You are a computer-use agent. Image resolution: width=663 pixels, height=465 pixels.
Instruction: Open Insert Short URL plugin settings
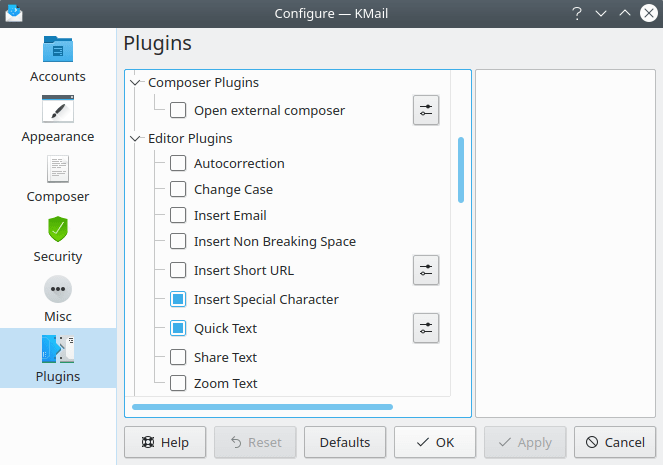(426, 270)
